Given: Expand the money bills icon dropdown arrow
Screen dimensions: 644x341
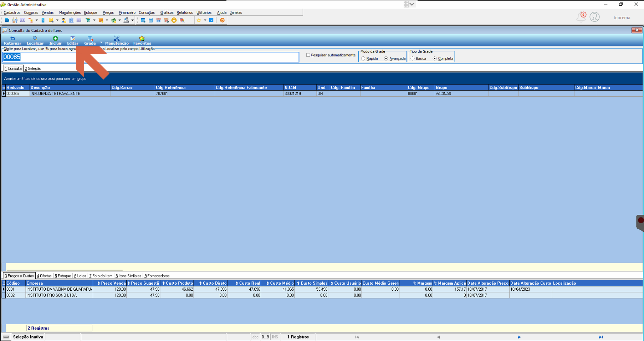Looking at the screenshot, I should tap(119, 20).
